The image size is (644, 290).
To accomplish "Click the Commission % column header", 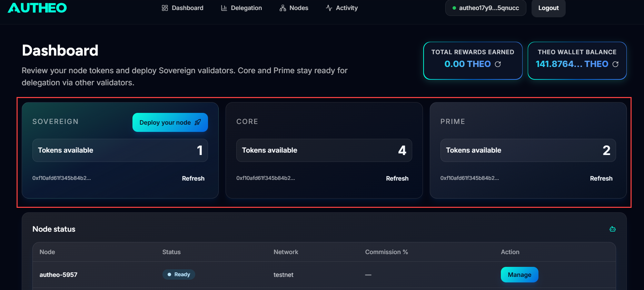I will (387, 252).
